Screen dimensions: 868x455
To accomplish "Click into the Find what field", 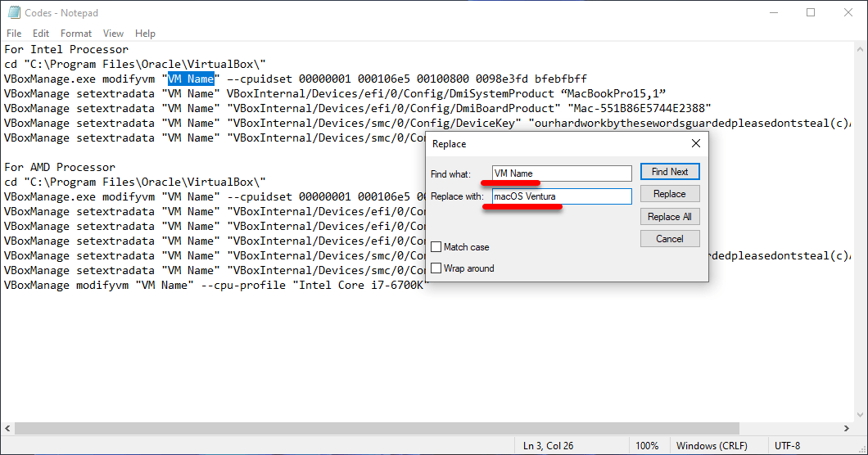I will 561,173.
